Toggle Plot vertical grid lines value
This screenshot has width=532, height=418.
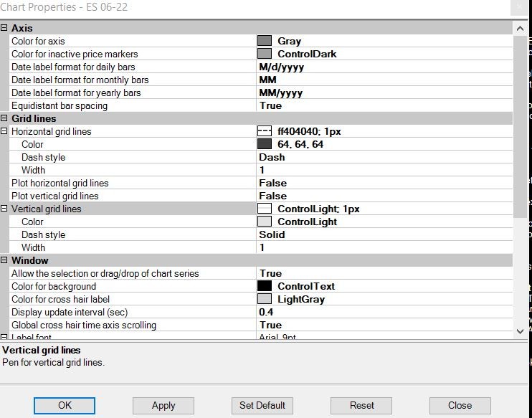tap(272, 196)
